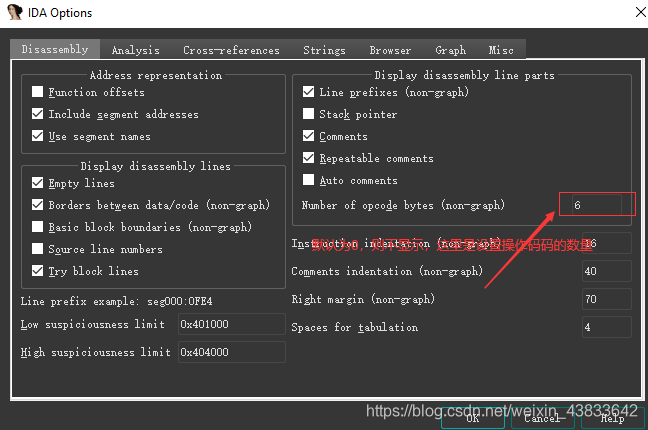Close the IDA Options dialog
Image resolution: width=648 pixels, height=430 pixels.
pos(641,12)
